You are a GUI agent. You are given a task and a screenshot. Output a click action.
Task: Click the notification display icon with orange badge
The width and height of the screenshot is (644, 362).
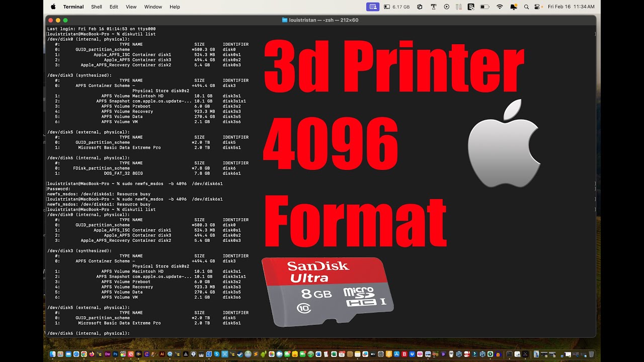[x=514, y=7]
